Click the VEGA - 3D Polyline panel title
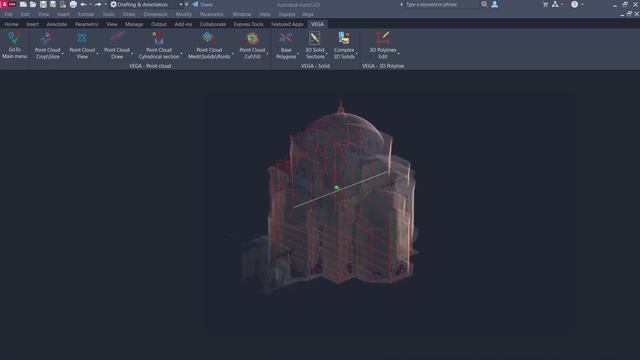This screenshot has height=360, width=640. pos(382,66)
